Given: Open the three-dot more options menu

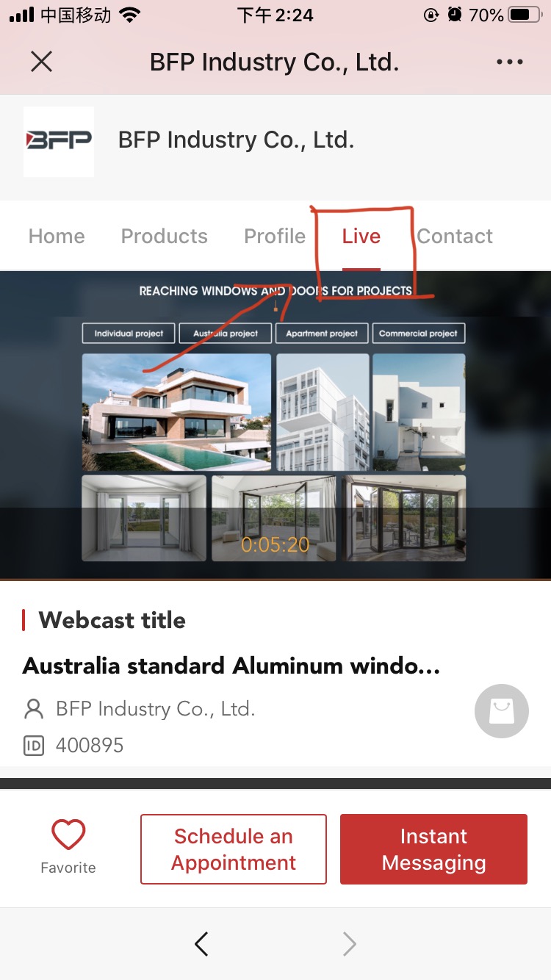Looking at the screenshot, I should (510, 62).
